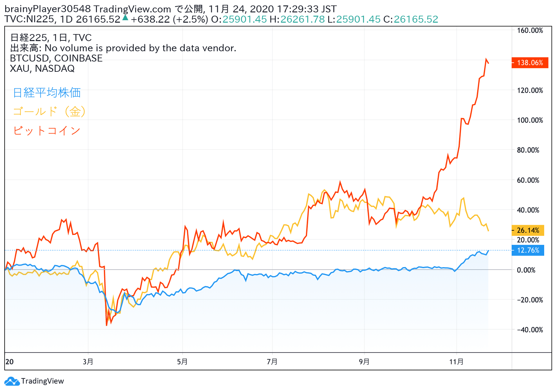The image size is (556, 392).
Task: Click the TVC:NI225 ticker in header
Action: (30, 19)
